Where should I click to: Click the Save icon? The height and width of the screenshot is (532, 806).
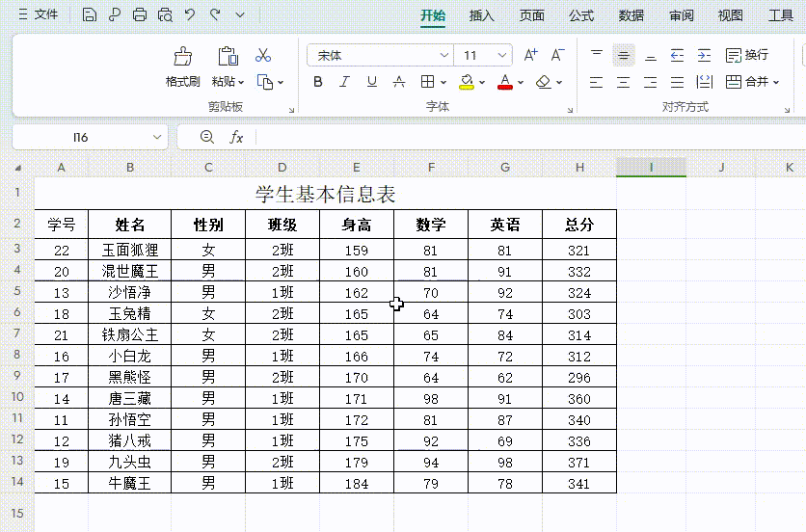pos(90,14)
